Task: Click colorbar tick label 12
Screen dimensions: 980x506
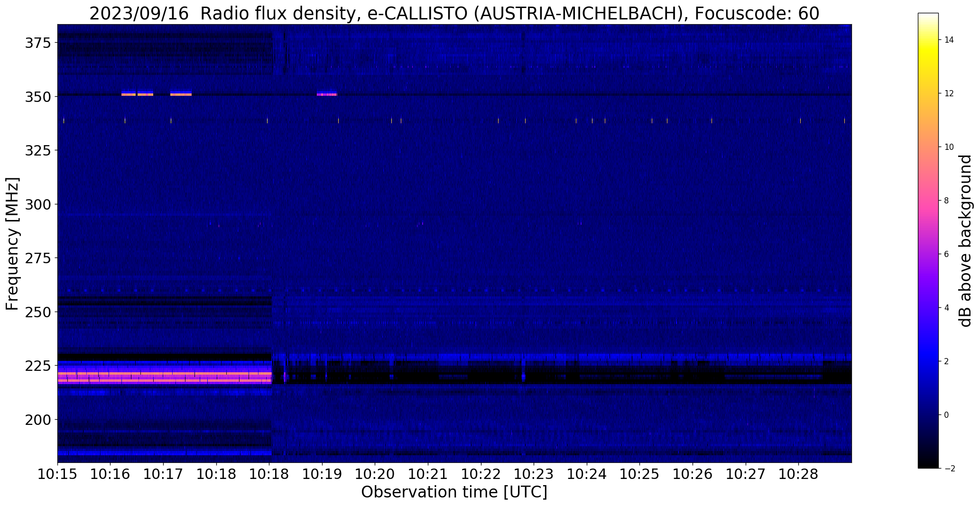Action: point(949,93)
